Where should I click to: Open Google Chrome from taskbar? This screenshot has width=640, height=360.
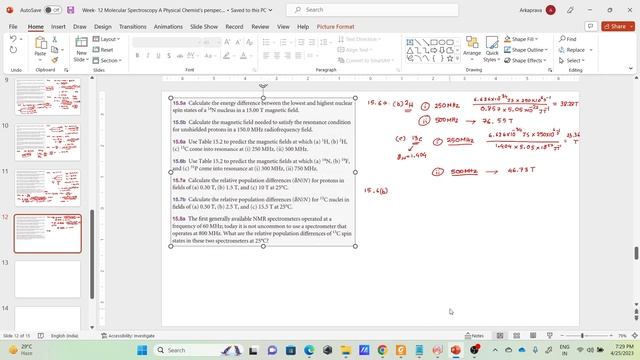[382, 350]
